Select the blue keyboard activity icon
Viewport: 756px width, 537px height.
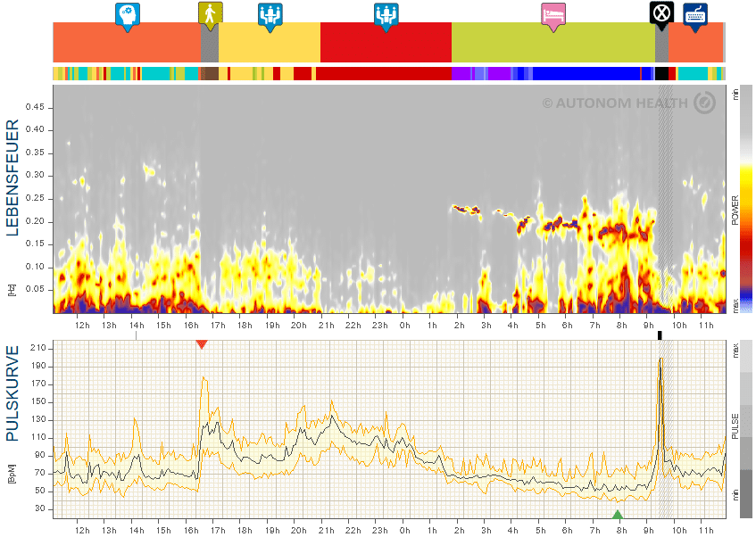click(x=695, y=16)
